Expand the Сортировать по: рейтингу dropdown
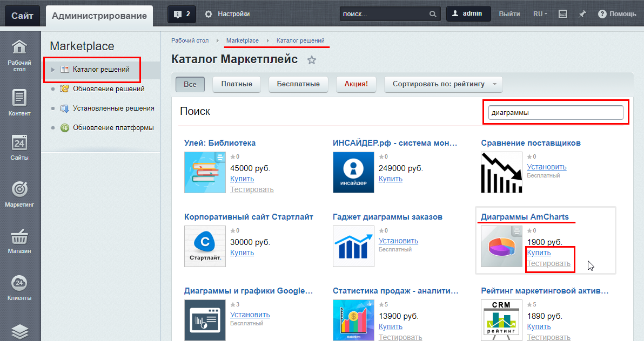Image resolution: width=644 pixels, height=341 pixels. point(443,84)
